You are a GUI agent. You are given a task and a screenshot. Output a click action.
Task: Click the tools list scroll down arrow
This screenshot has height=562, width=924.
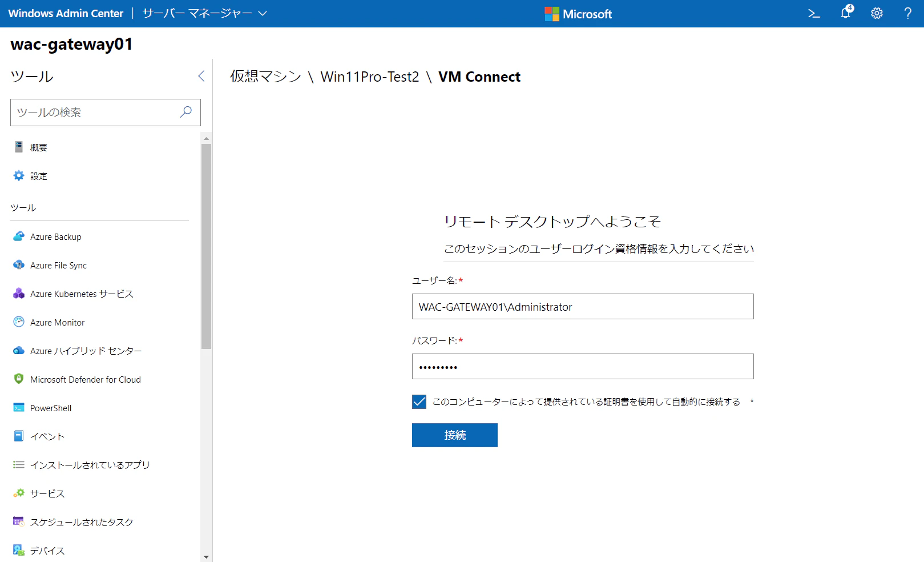pyautogui.click(x=206, y=557)
